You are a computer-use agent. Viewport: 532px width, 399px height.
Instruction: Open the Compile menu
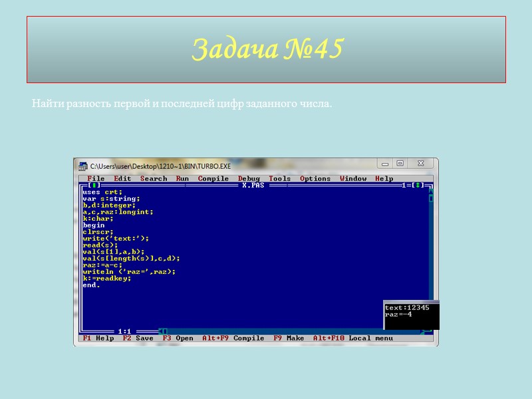tap(213, 178)
